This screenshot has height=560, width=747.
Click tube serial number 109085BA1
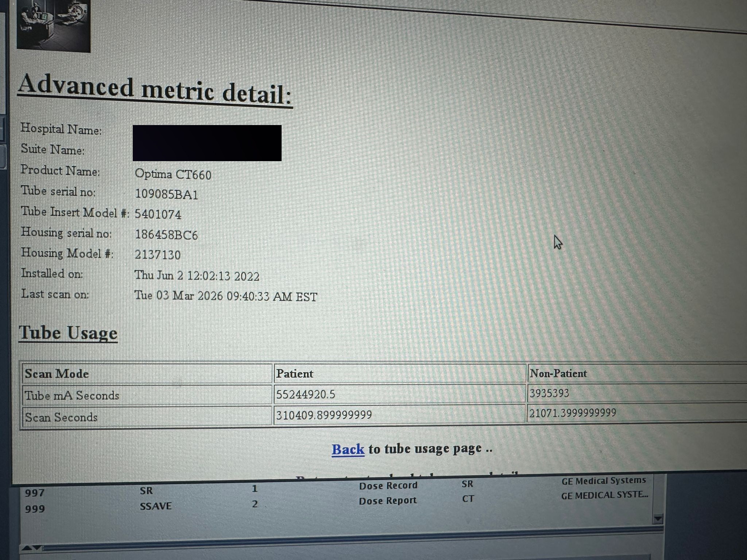[x=166, y=194]
